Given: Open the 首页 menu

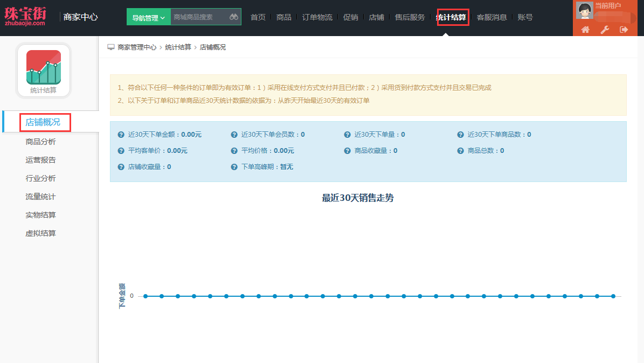Looking at the screenshot, I should (x=258, y=17).
